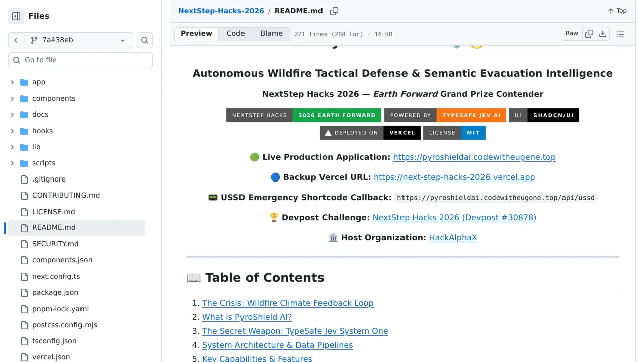Go back using the left arrow button
This screenshot has height=362, width=644.
(16, 40)
